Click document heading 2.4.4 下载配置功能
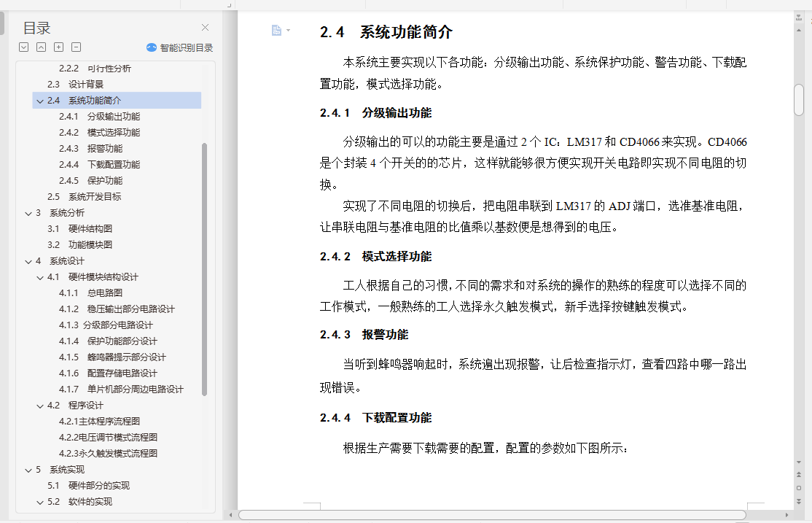812x523 pixels. point(376,418)
